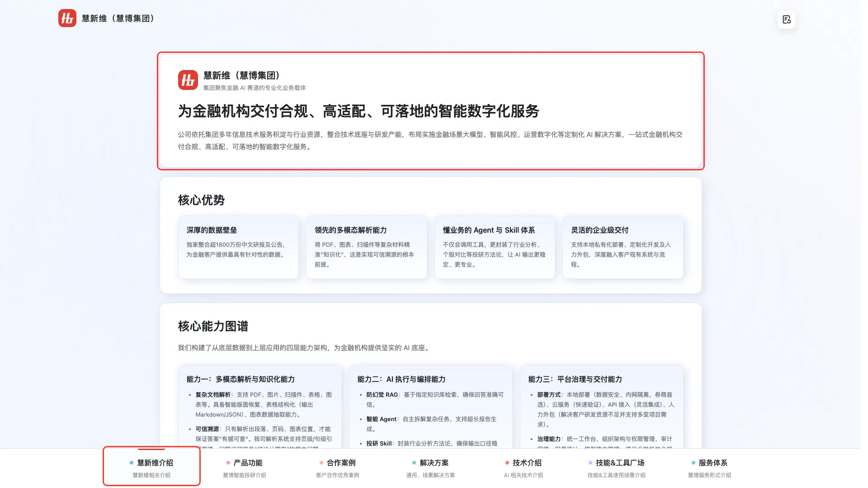Viewport: 868px width, 488px height.
Task: Open the 解决方案 tab
Action: click(431, 468)
